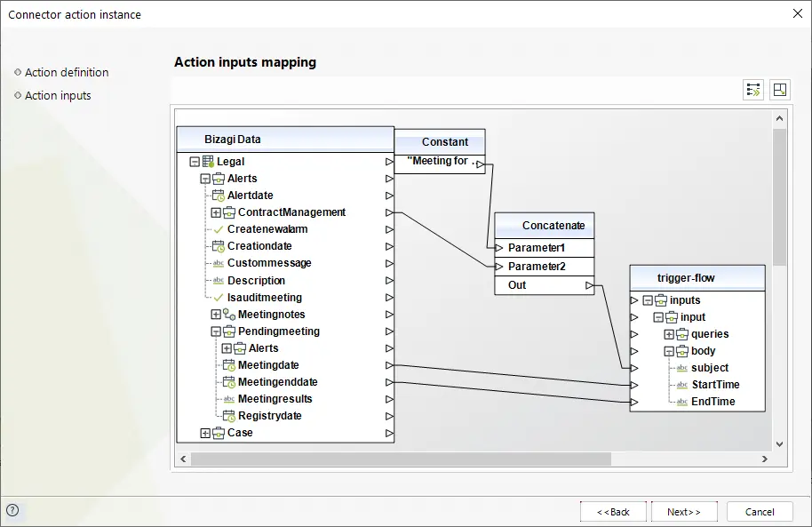This screenshot has height=527, width=812.
Task: Click the Pendingmeeting entity icon
Action: (x=229, y=331)
